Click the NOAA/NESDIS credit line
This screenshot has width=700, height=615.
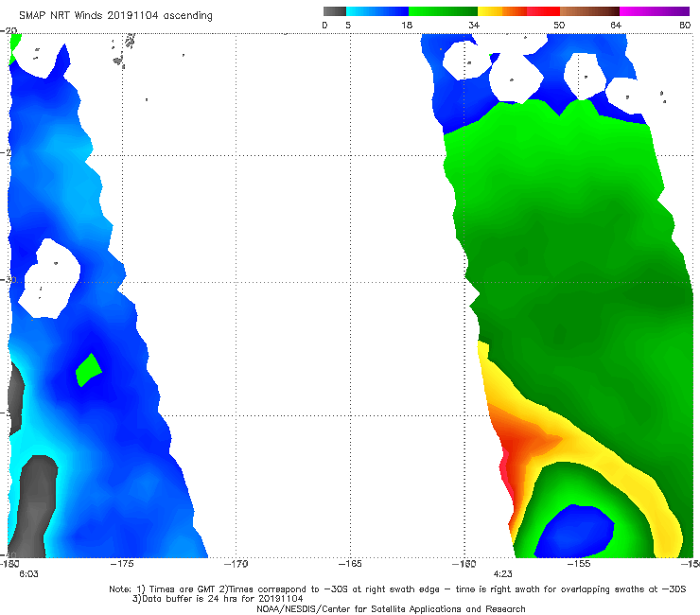391,608
